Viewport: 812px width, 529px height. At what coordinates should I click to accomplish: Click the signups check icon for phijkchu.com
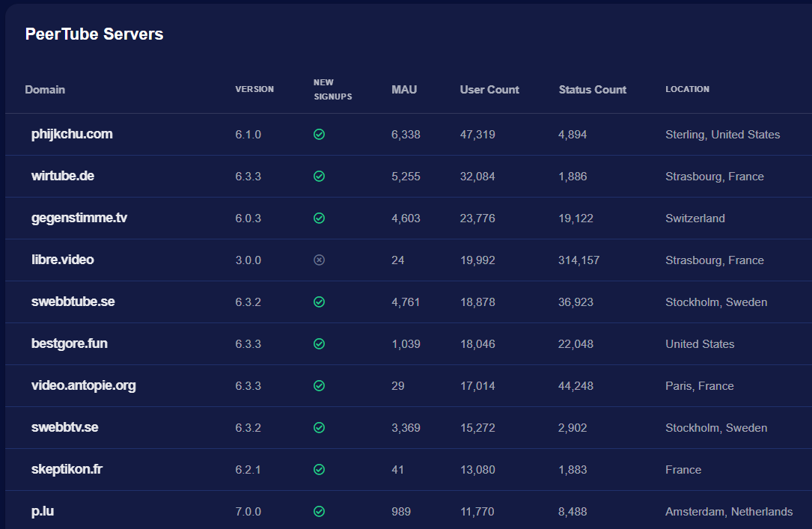(x=319, y=135)
